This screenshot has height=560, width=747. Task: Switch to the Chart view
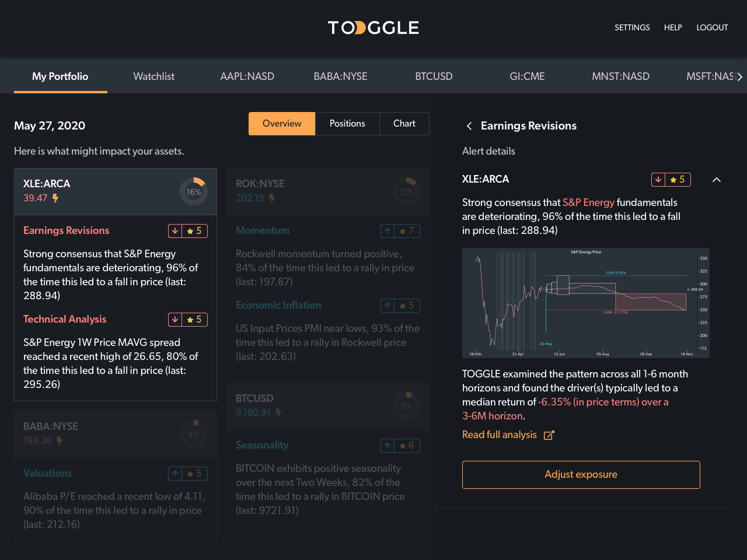(404, 123)
